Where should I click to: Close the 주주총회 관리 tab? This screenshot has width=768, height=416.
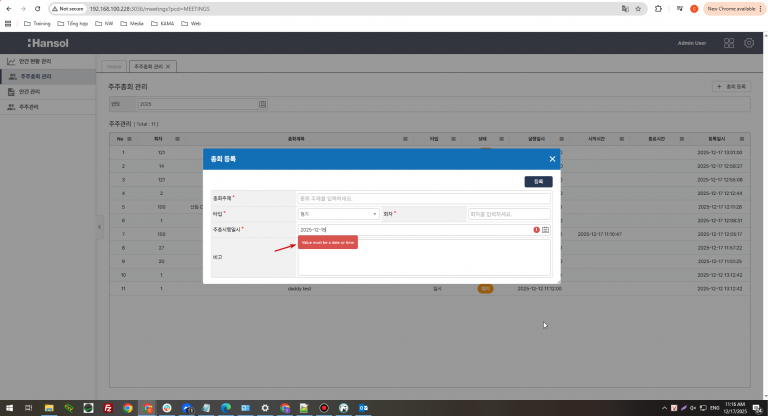coord(168,67)
